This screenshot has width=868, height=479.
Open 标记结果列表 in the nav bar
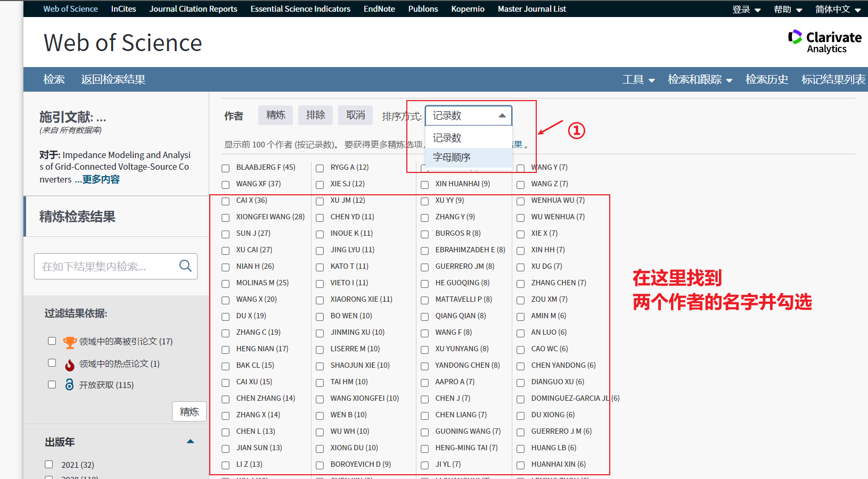(x=833, y=79)
